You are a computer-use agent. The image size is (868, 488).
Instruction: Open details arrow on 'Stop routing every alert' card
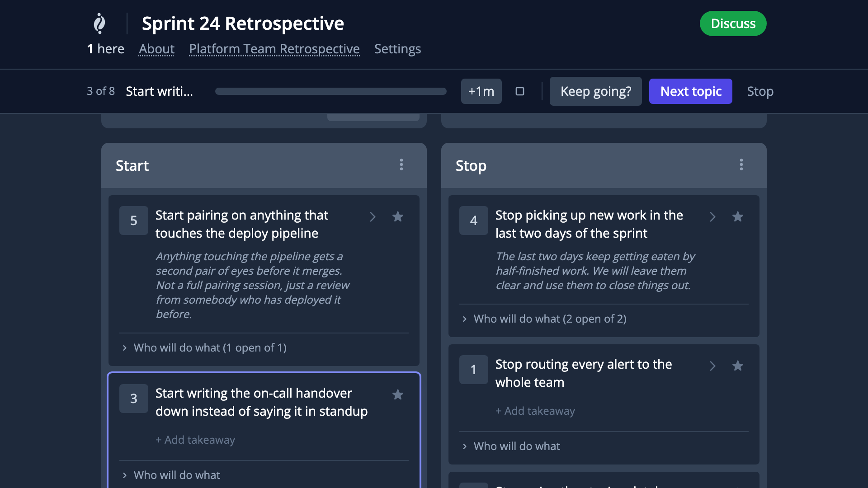(712, 366)
